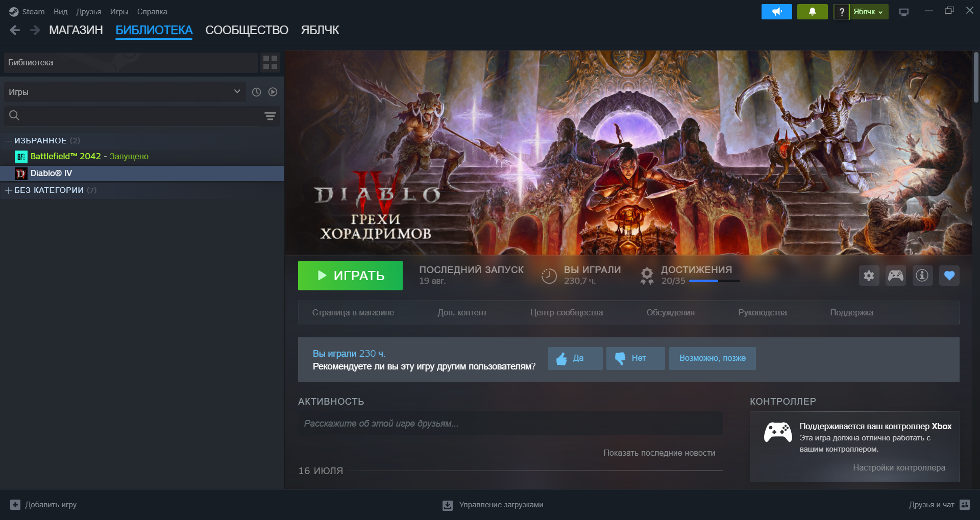Screen dimensions: 980x520
Task: Open the Друзья menu
Action: [x=89, y=12]
